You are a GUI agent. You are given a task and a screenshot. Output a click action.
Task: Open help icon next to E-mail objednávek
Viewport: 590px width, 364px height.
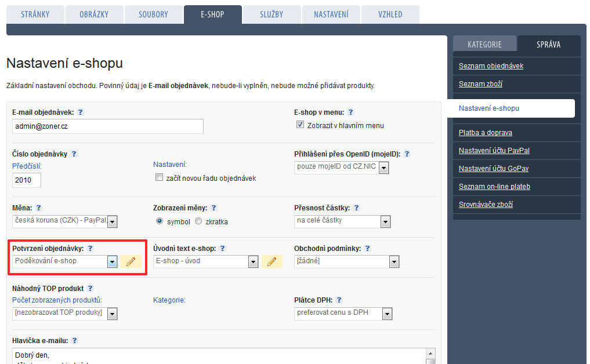81,112
